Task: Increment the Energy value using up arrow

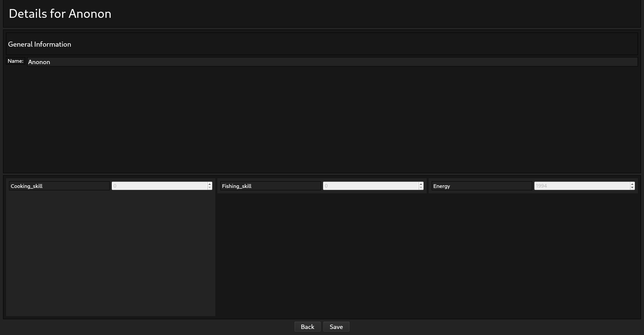Action: click(632, 184)
